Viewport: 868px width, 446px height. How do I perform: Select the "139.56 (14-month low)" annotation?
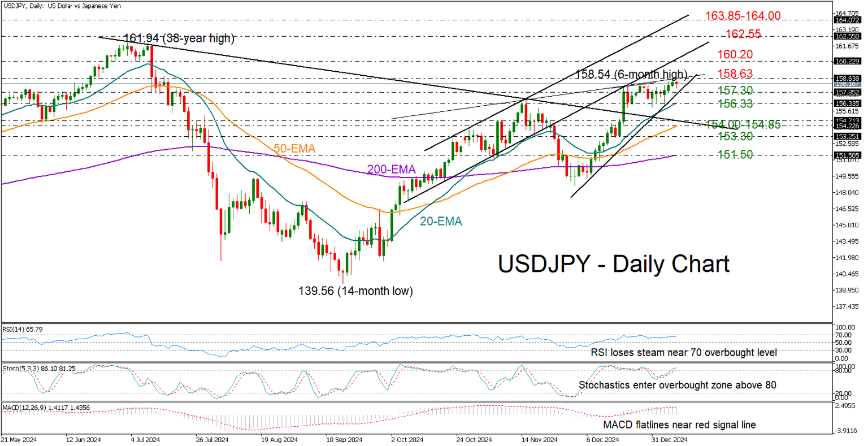(x=355, y=291)
